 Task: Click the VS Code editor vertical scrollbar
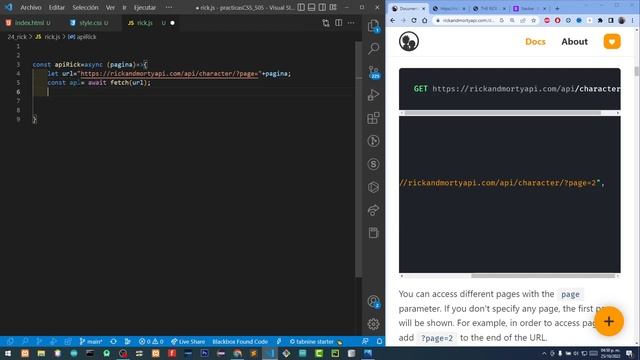point(358,159)
